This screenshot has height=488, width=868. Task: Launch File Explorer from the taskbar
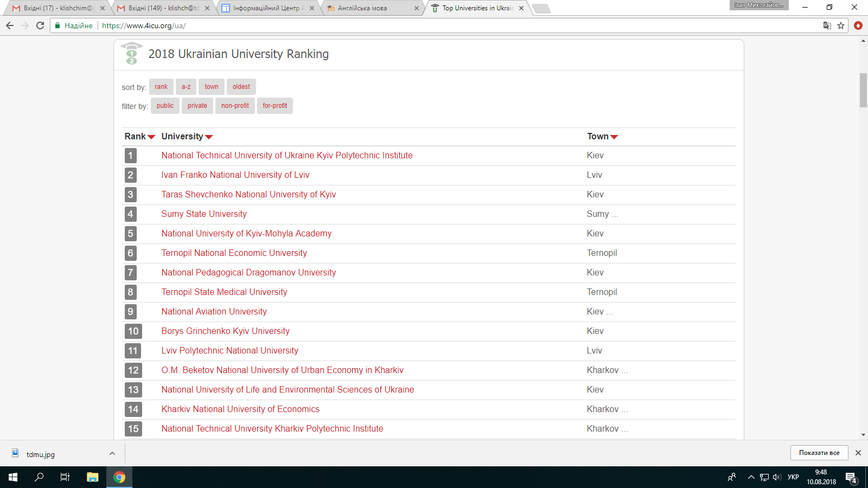click(x=92, y=477)
